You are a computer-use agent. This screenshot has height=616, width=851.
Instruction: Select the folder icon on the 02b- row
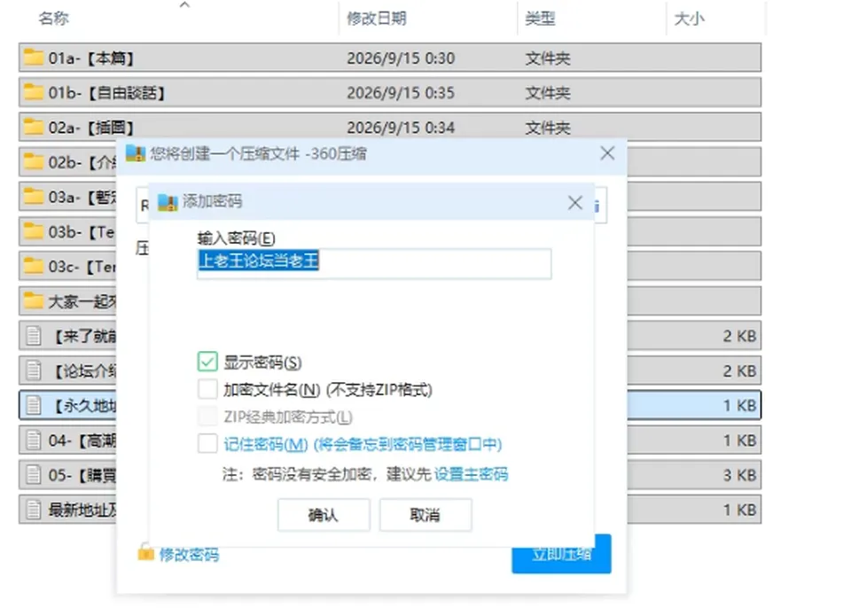point(33,161)
